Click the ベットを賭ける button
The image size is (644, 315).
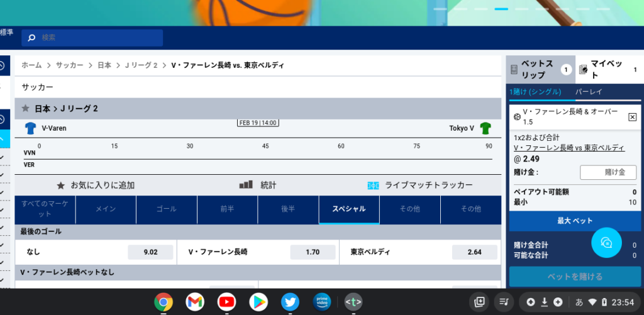pos(575,277)
